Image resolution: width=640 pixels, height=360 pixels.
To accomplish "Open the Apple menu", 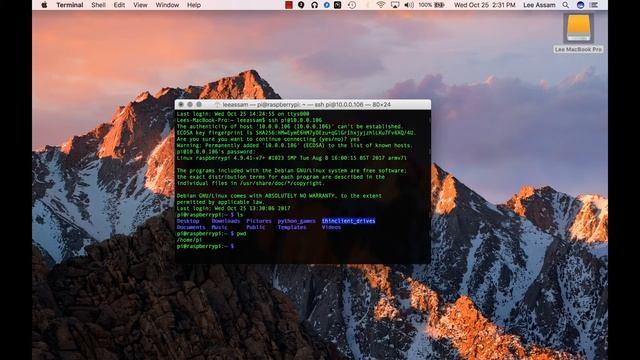I will point(44,5).
